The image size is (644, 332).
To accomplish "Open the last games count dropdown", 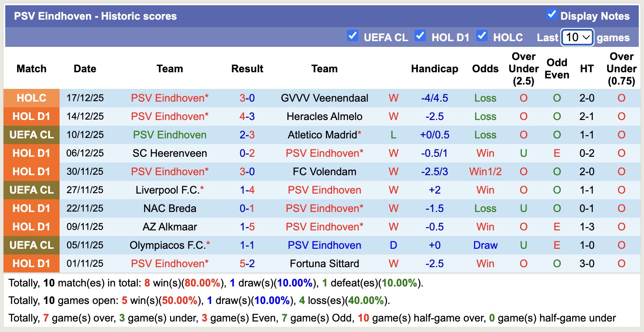I will point(577,37).
